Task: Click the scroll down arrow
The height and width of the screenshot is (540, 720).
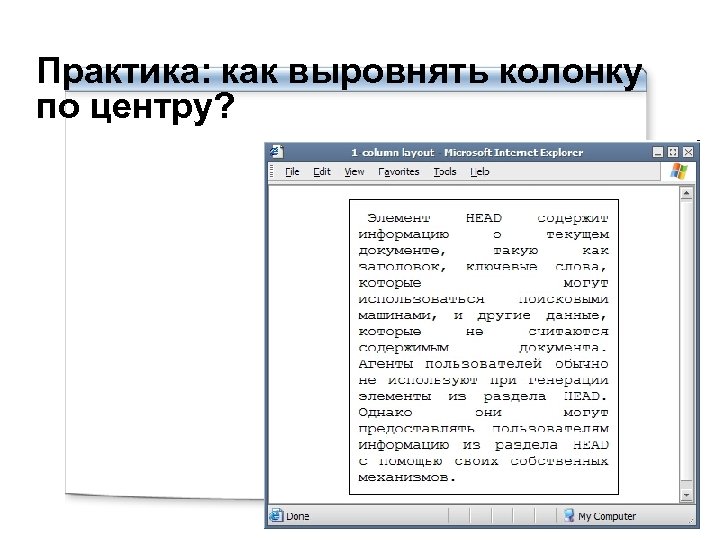Action: tap(686, 495)
